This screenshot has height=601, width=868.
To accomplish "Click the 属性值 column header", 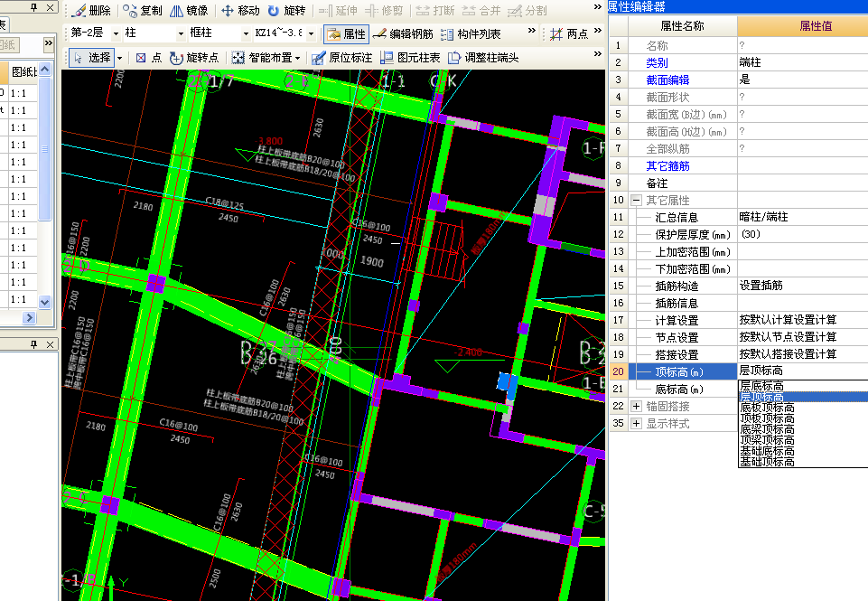I will point(803,26).
